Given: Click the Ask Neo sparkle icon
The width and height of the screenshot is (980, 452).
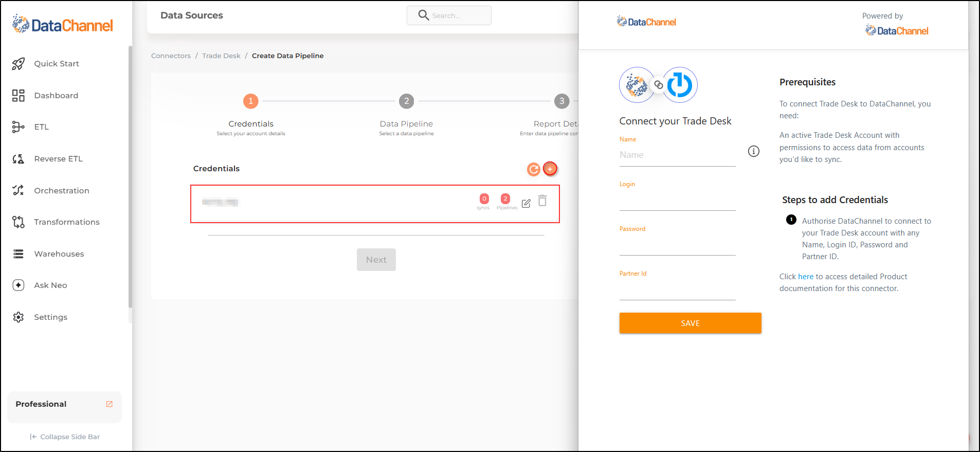Looking at the screenshot, I should pos(19,285).
